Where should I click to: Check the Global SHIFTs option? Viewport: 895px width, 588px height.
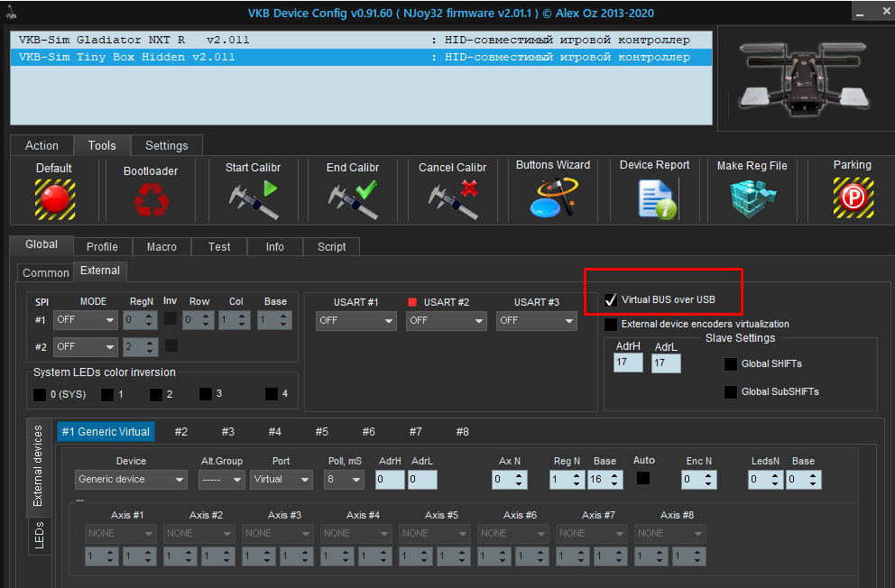(x=731, y=364)
